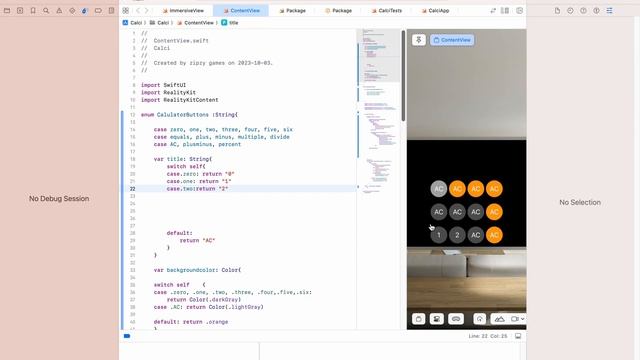This screenshot has height=360, width=640.
Task: Enable Live preview mode in canvas
Action: click(x=418, y=319)
